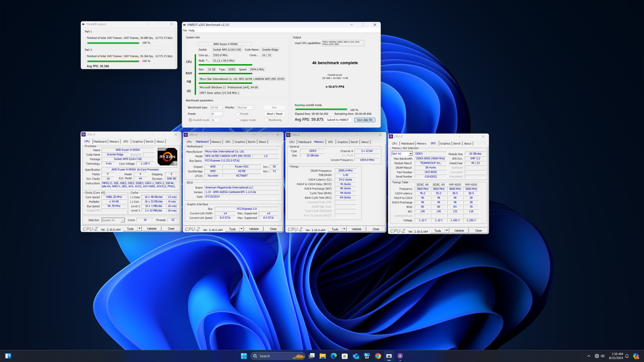644x362 pixels.
Task: Open the notifications bell icon
Action: (x=627, y=356)
